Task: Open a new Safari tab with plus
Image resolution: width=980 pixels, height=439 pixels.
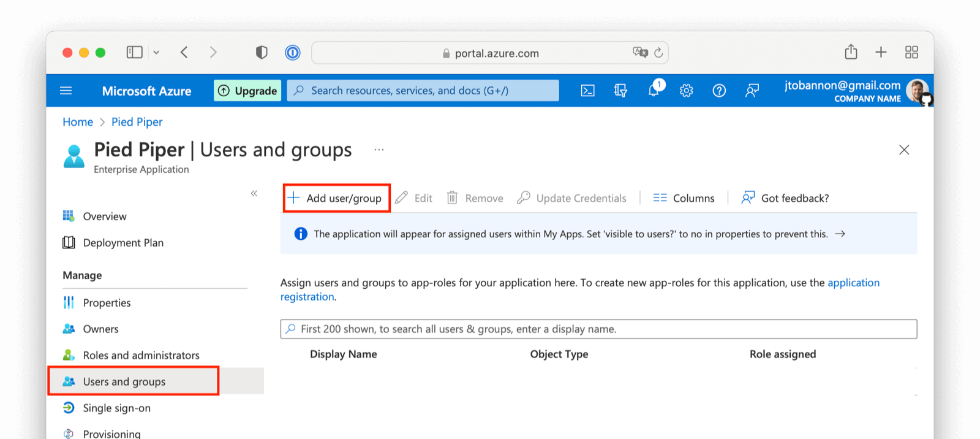Action: 881,52
